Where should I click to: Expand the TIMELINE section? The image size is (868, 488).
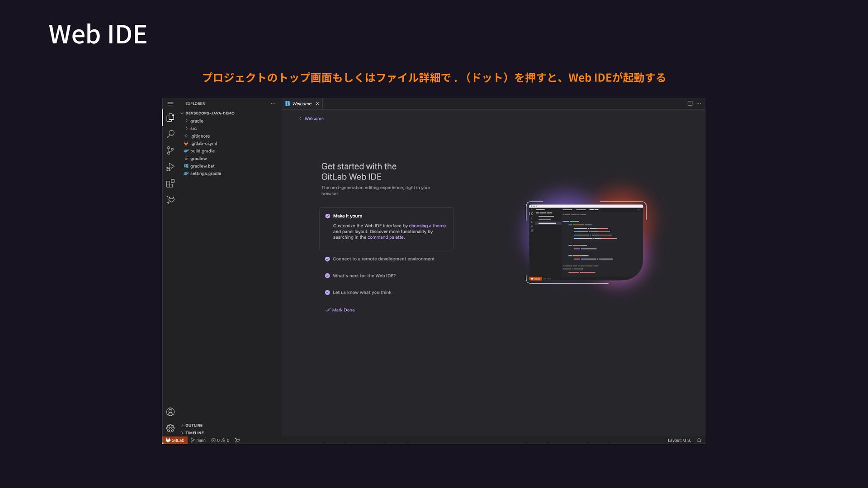(194, 433)
